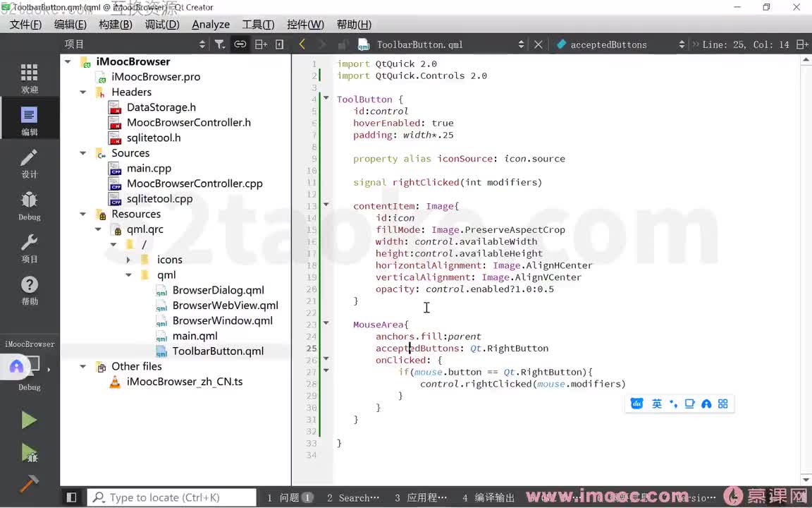Open the Projects (项目) wrench mode
Screen dimensions: 812x508
[x=29, y=248]
